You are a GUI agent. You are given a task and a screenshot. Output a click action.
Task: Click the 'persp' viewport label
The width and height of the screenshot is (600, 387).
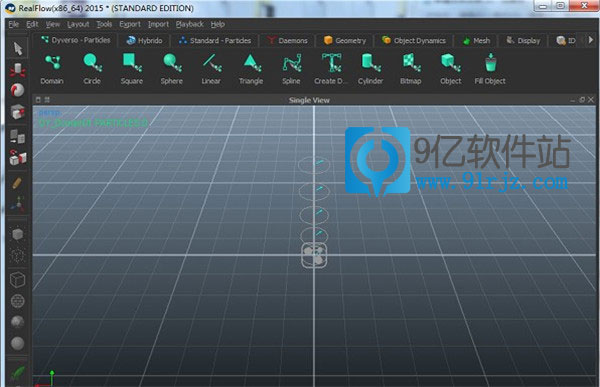coord(49,113)
